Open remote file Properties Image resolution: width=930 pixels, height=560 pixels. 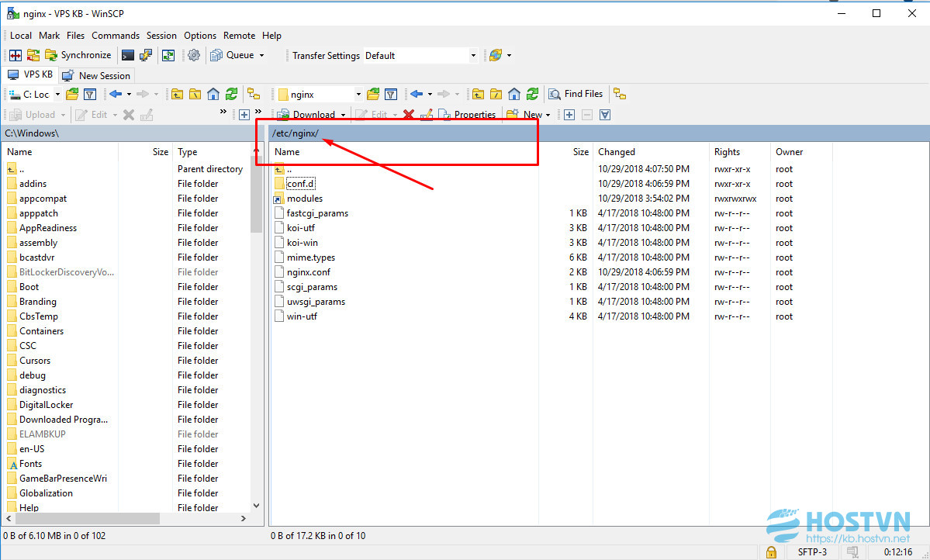[x=468, y=115]
